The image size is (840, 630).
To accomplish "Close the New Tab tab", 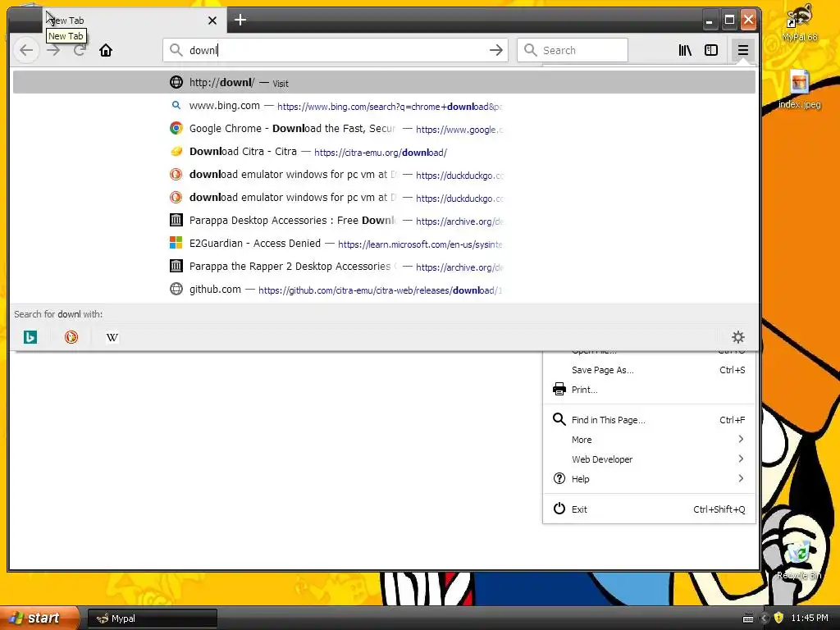I will [212, 21].
